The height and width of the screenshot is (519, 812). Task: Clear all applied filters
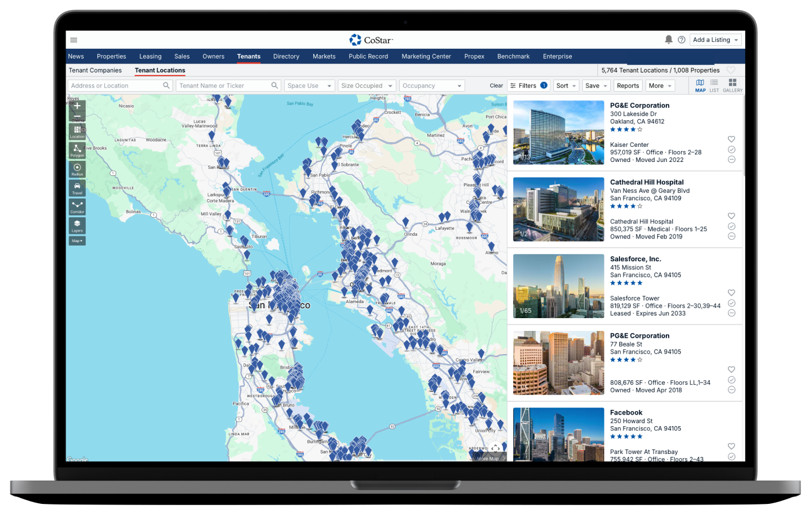click(496, 86)
